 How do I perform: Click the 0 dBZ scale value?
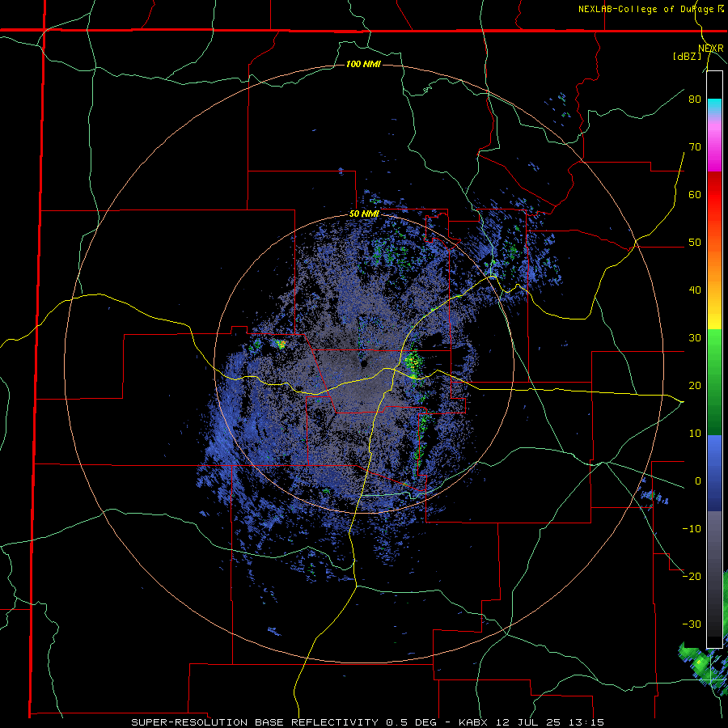[x=698, y=481]
